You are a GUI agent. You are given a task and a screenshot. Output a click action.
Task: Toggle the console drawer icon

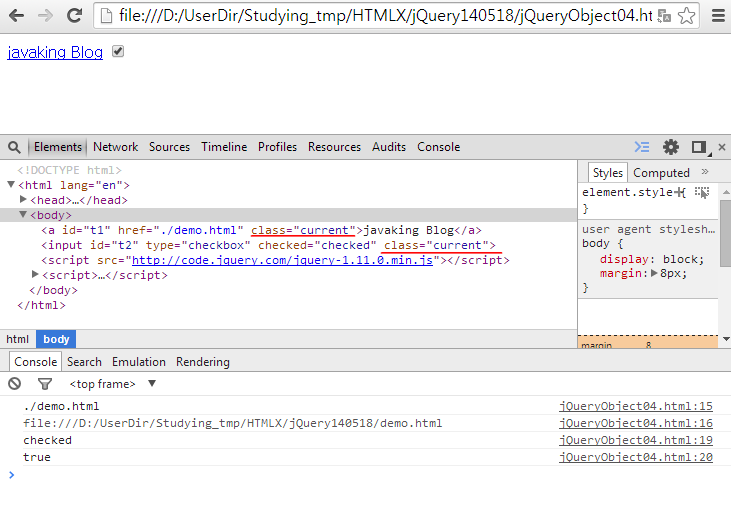pos(641,147)
